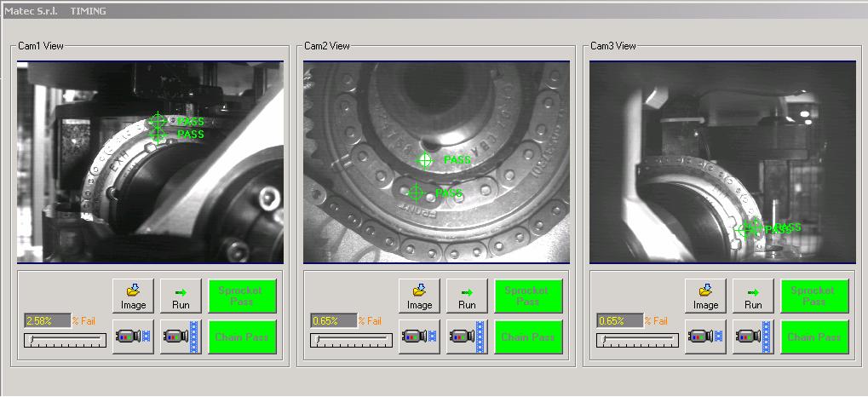
Task: Click Cam2 camera short filmstrip icon
Action: [419, 337]
